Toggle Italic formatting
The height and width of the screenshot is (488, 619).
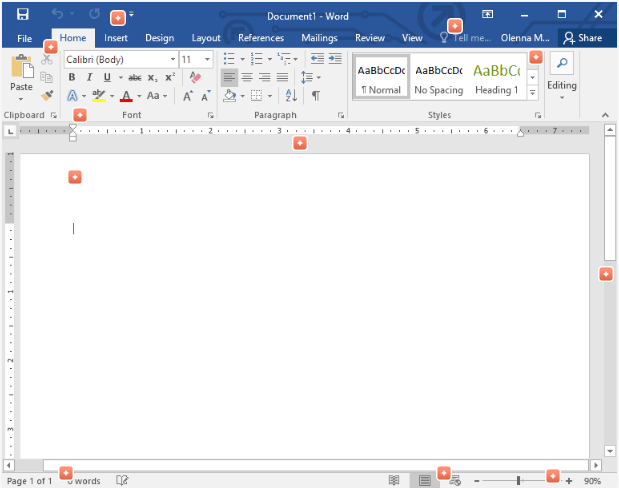coord(89,77)
